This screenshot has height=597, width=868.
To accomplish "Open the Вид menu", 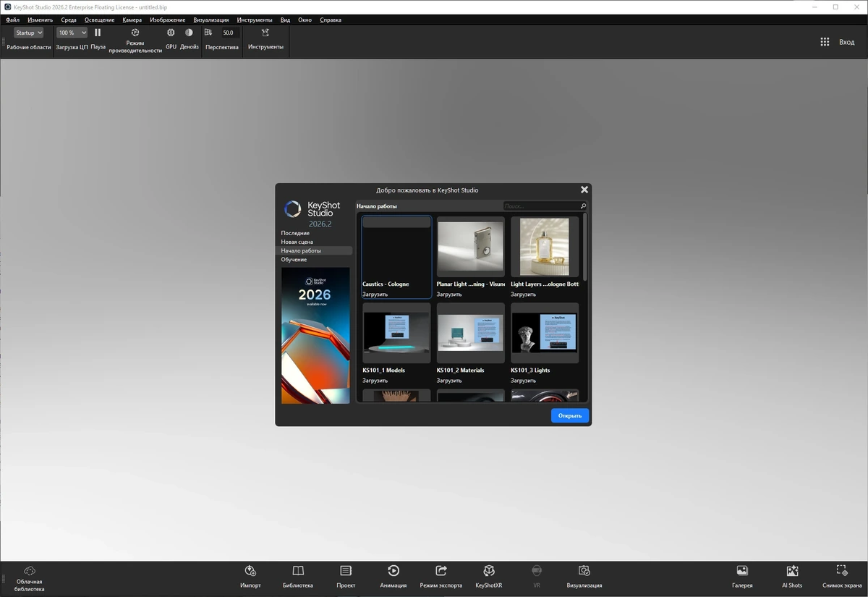I will (286, 20).
